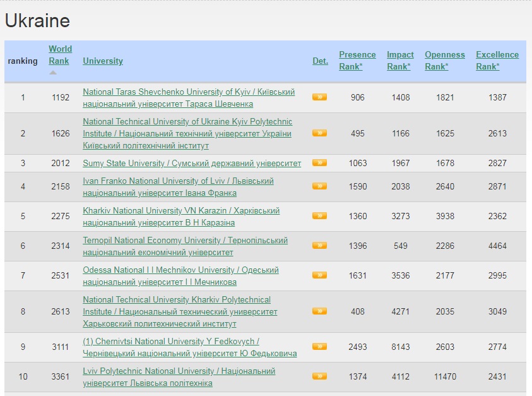Select world rank value 2158
Image resolution: width=532 pixels, height=396 pixels.
coord(61,186)
